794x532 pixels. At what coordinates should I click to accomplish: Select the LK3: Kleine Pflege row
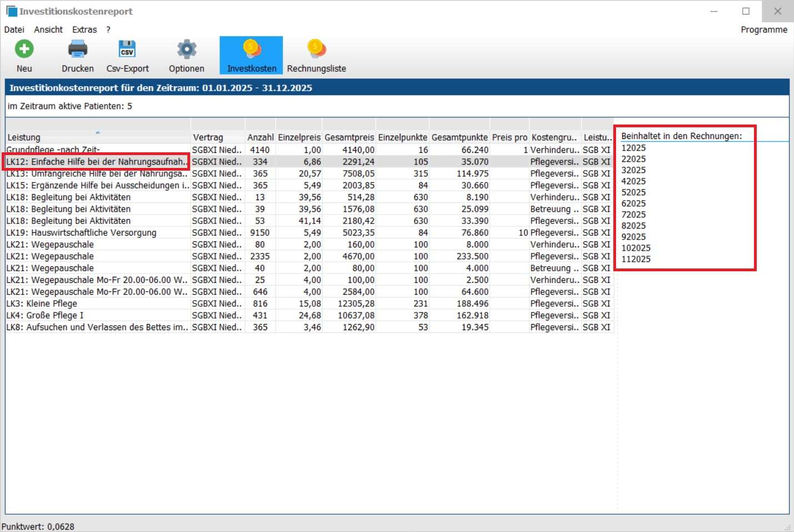tap(42, 304)
